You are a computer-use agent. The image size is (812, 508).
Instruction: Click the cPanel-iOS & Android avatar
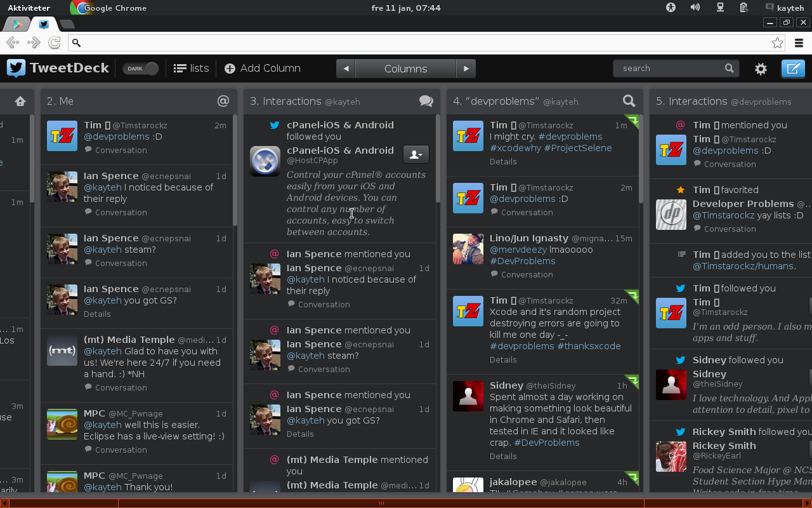pos(265,161)
